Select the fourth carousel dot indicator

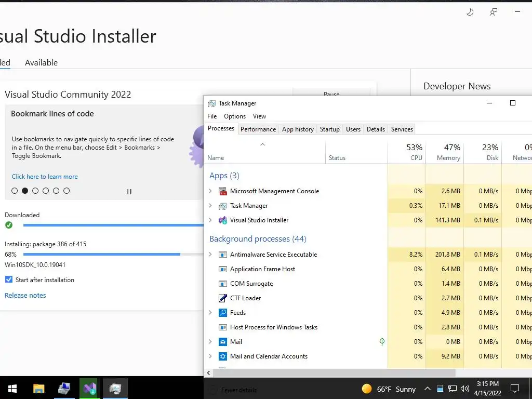[x=46, y=191]
